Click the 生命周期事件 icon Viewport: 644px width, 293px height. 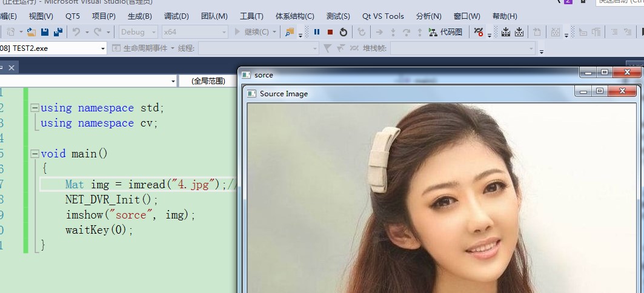click(x=117, y=48)
